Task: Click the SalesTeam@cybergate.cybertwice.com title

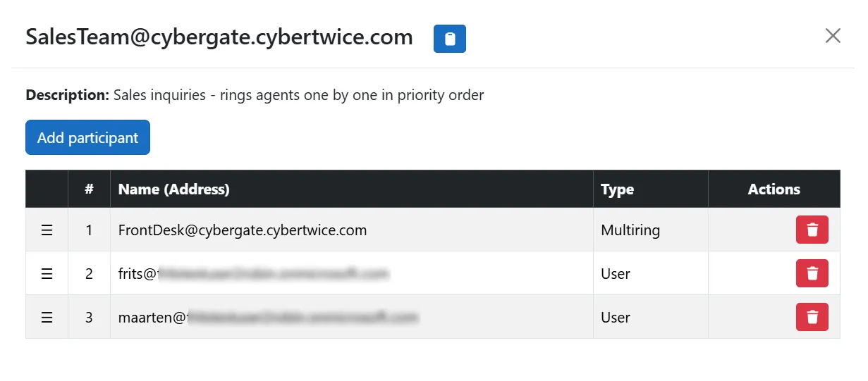Action: coord(219,37)
